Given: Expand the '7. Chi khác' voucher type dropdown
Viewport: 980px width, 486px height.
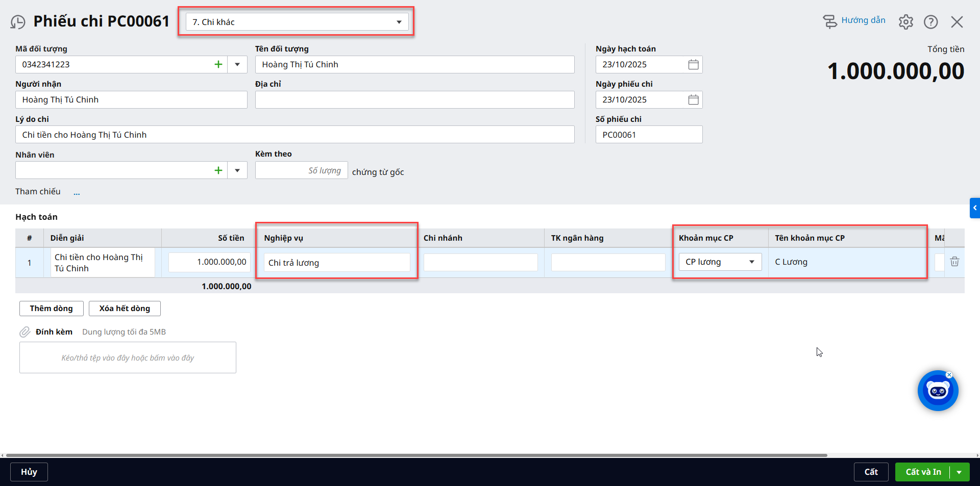Looking at the screenshot, I should click(399, 22).
